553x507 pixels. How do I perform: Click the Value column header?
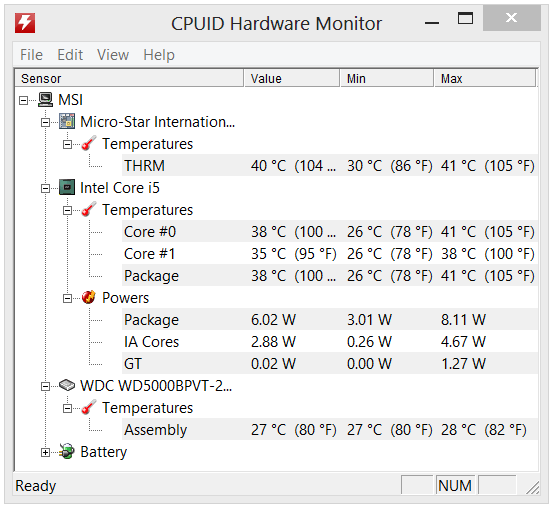(292, 78)
